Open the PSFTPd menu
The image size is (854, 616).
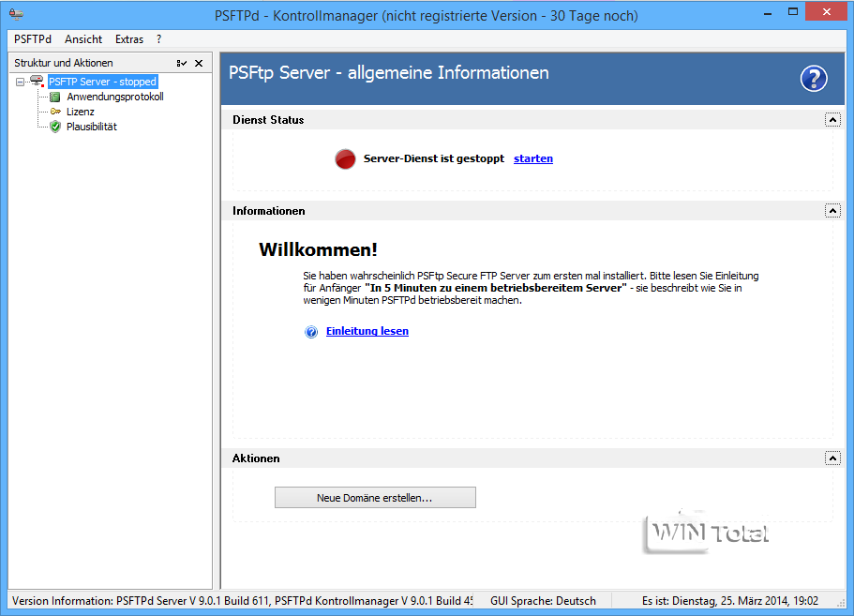pyautogui.click(x=33, y=39)
